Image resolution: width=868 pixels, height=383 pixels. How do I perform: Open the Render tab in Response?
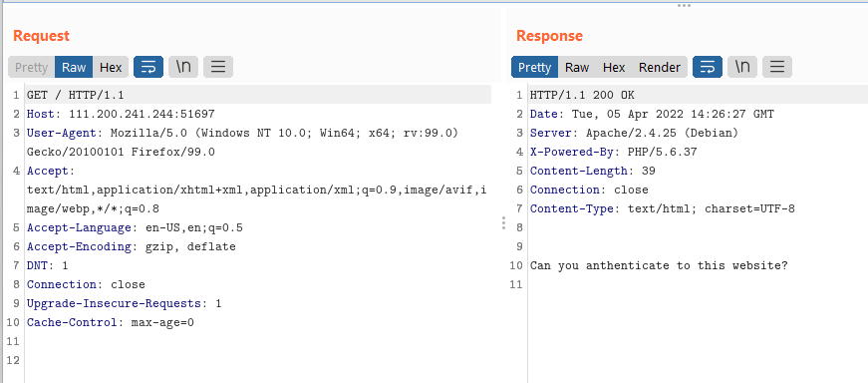pos(660,67)
